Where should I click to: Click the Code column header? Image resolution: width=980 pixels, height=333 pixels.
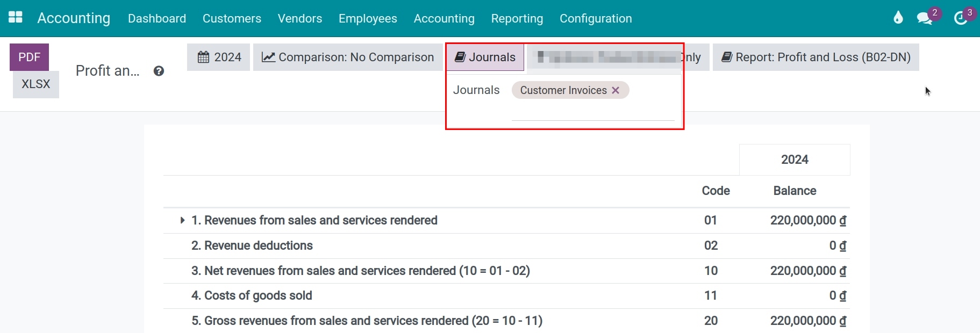pyautogui.click(x=716, y=191)
